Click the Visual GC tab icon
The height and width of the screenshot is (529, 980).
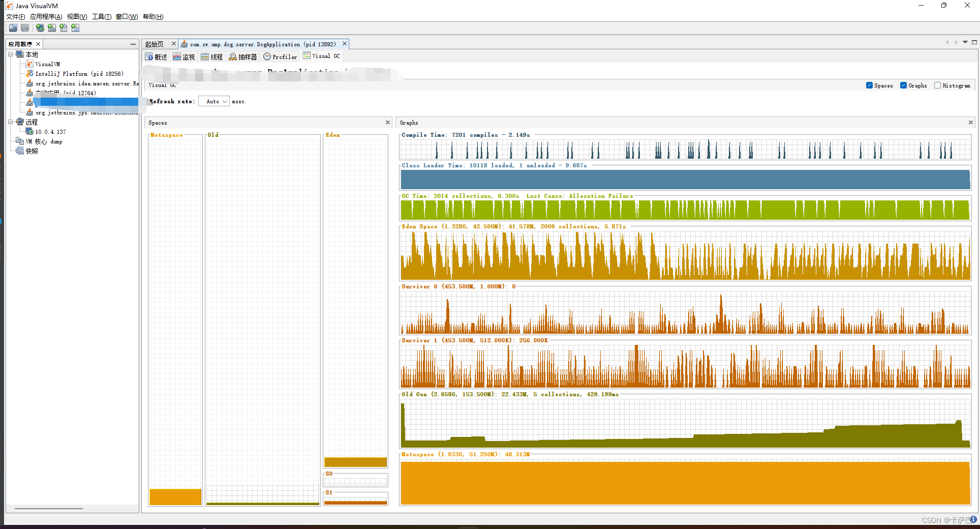click(307, 56)
